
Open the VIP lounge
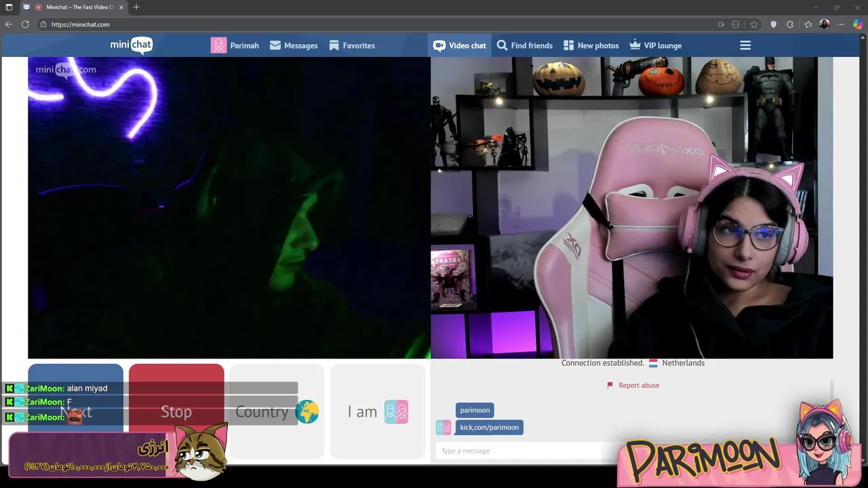point(655,45)
